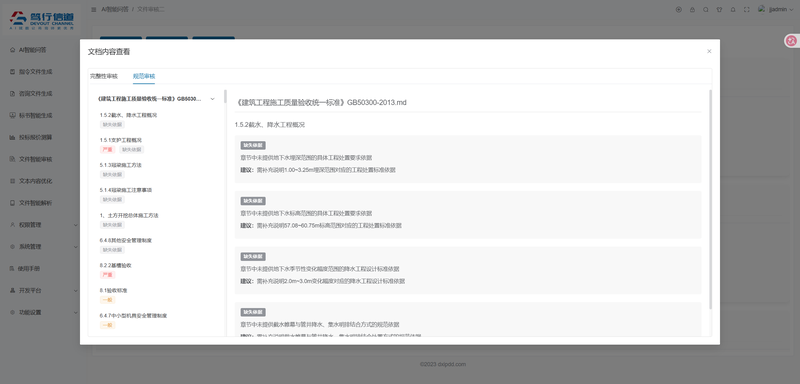
Task: Click AI智能问答 breadcrumb link
Action: coord(115,10)
